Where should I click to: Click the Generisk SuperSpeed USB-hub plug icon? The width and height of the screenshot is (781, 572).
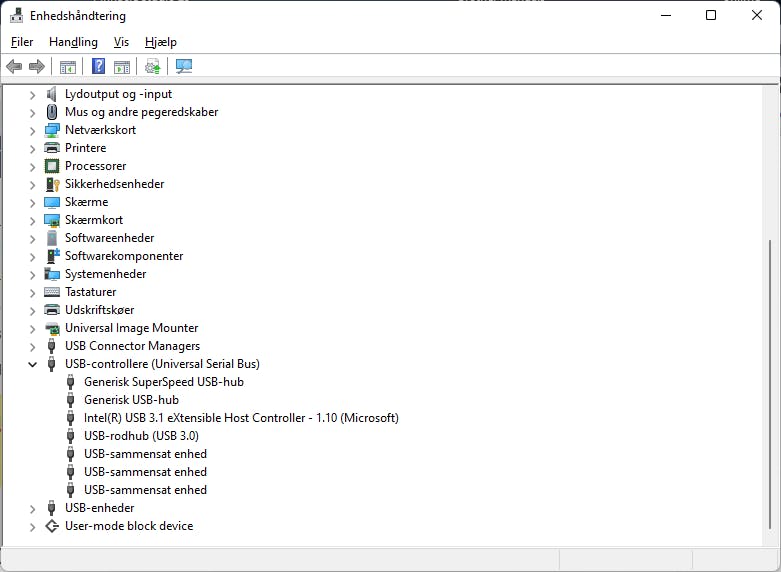click(70, 382)
